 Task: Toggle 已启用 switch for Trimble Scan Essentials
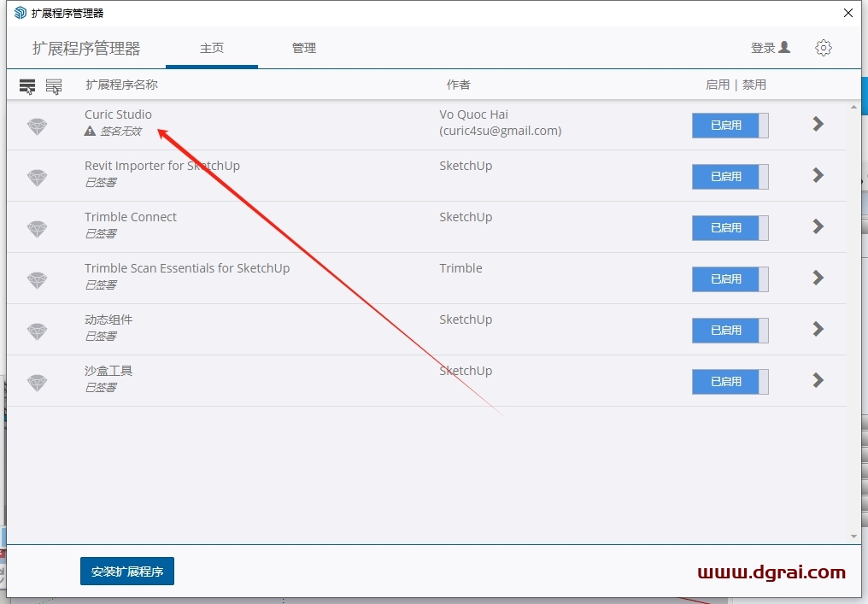[730, 279]
